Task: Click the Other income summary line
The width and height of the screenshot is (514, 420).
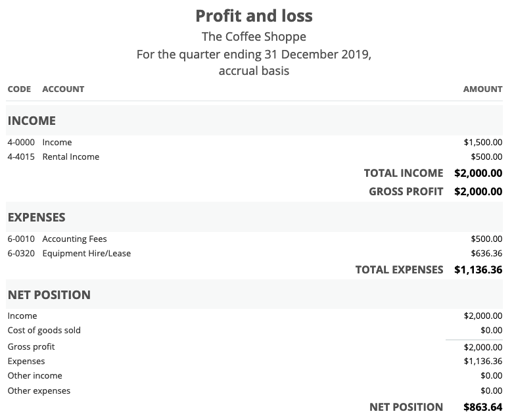Action: tap(254, 376)
